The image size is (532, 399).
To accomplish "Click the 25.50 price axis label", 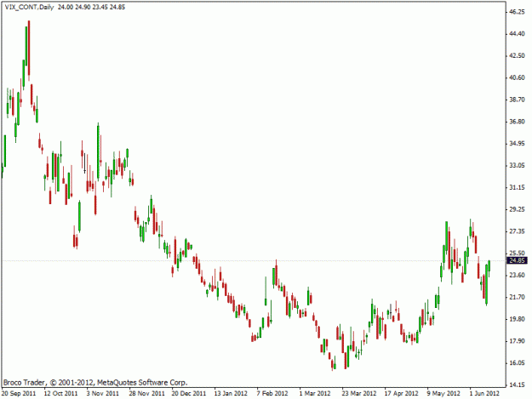I will click(517, 254).
